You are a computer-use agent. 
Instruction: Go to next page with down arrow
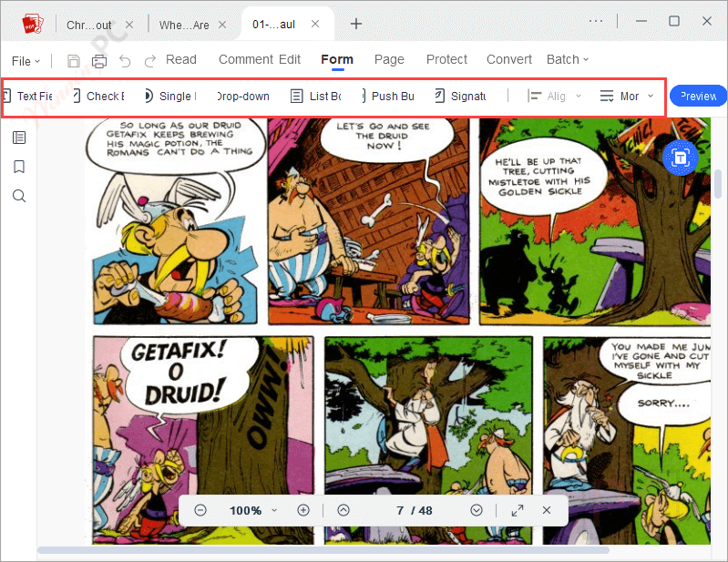click(477, 510)
